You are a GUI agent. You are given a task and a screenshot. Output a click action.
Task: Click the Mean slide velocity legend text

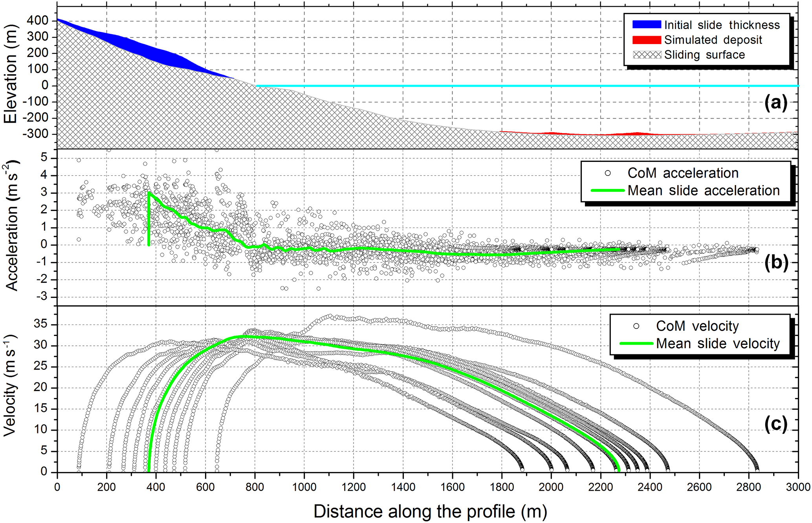[717, 344]
